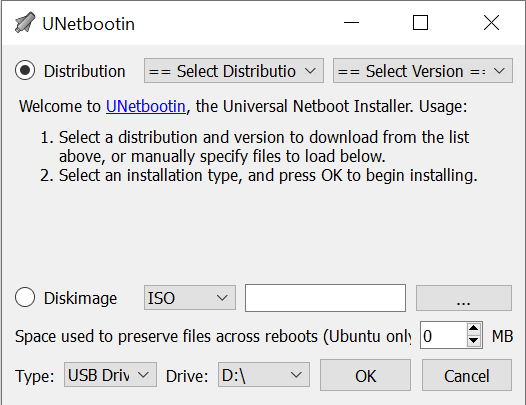This screenshot has height=405, width=526.
Task: Click the "Drive:" label text
Action: point(187,376)
